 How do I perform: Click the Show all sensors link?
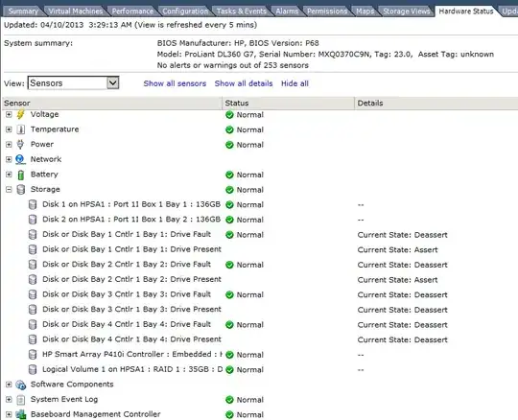pyautogui.click(x=175, y=83)
